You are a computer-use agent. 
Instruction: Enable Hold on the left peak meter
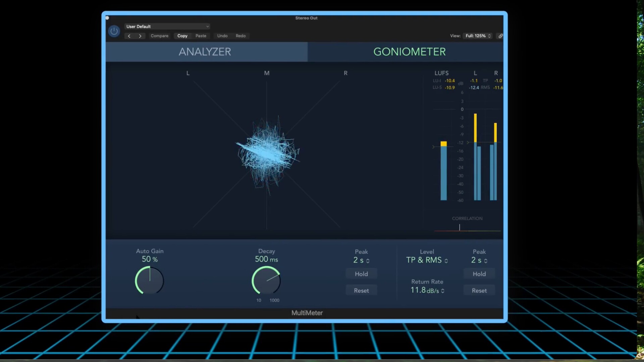click(361, 274)
